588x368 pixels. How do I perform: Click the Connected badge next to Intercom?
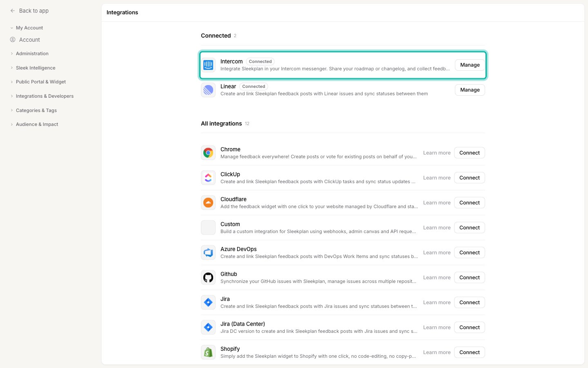[x=260, y=62]
